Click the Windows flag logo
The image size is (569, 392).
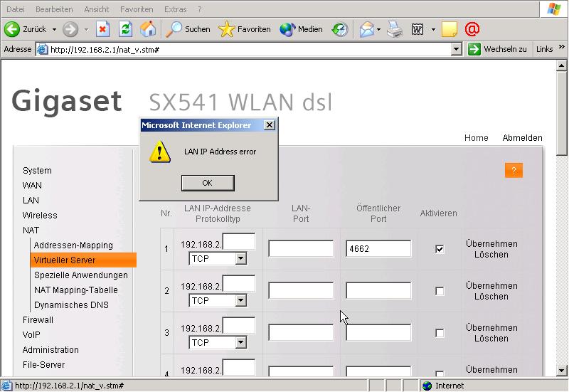(x=554, y=9)
